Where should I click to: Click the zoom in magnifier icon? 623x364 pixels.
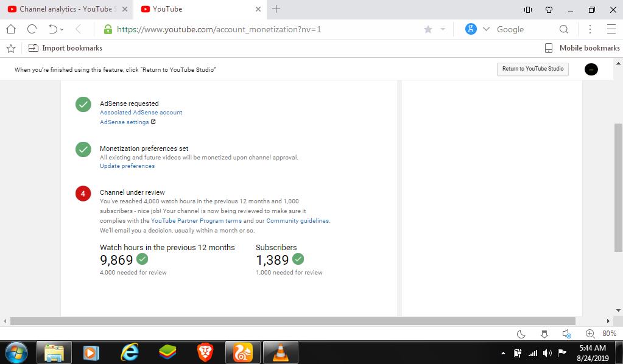click(x=590, y=334)
